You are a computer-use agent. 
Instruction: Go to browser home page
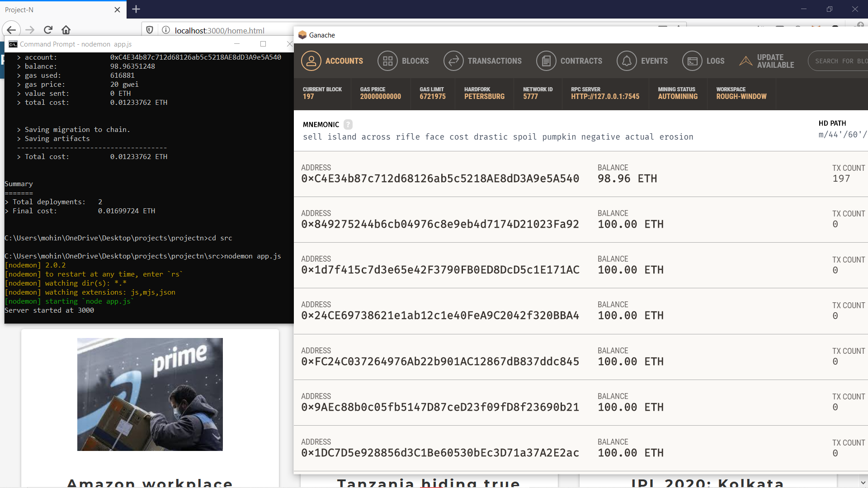(x=66, y=30)
